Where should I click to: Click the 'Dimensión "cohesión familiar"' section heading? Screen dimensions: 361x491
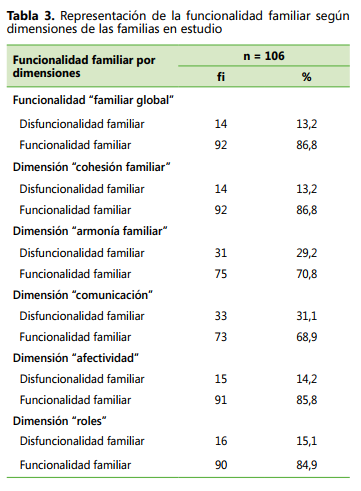[x=92, y=167]
